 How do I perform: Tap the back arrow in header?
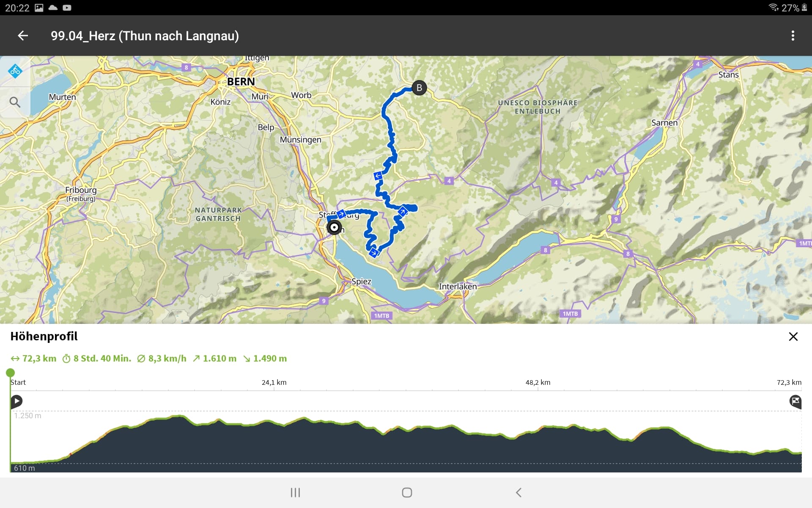23,36
